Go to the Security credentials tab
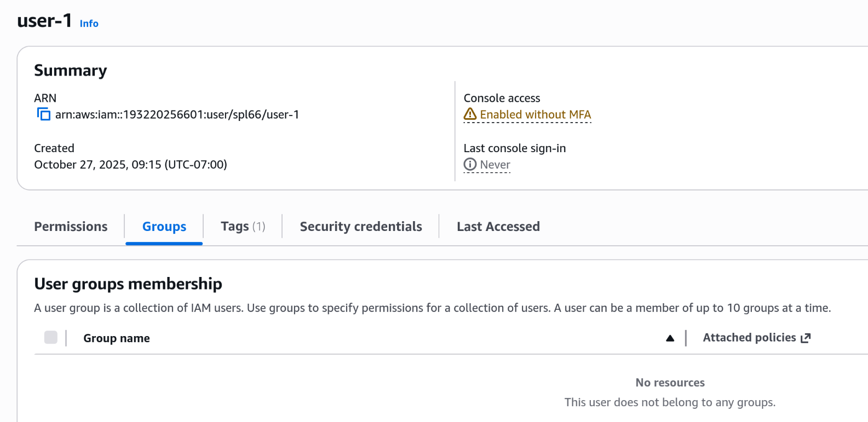Image resolution: width=868 pixels, height=422 pixels. [x=361, y=227]
